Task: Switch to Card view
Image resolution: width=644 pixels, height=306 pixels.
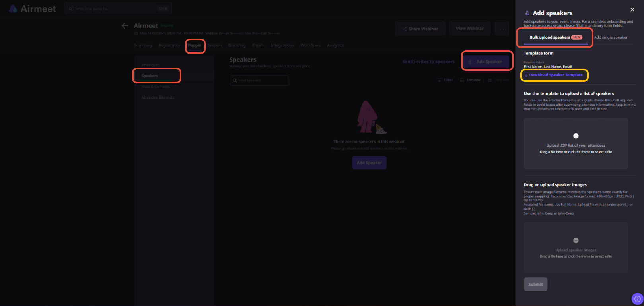Action: (x=499, y=80)
